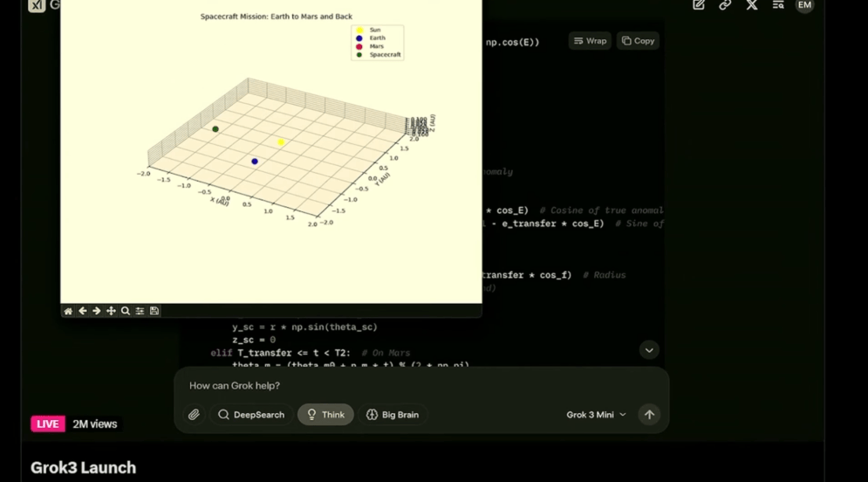
Task: Open the Grok 3 Mini model dropdown
Action: tap(596, 415)
